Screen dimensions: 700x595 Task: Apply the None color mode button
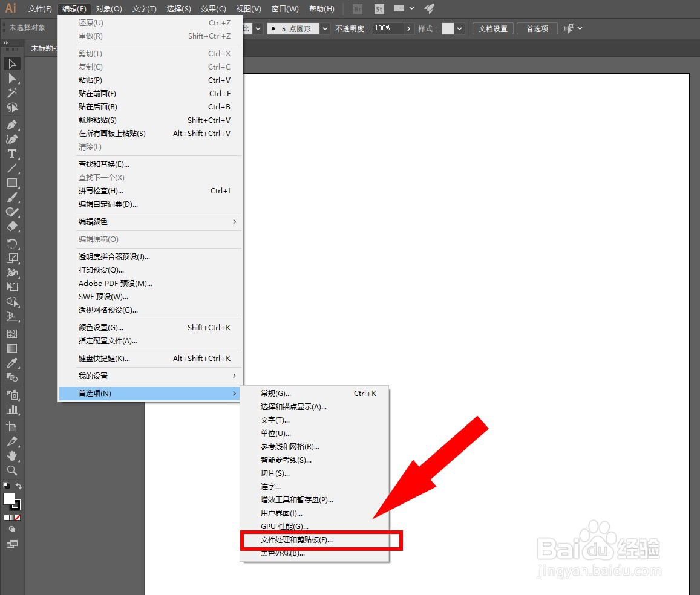[x=18, y=518]
